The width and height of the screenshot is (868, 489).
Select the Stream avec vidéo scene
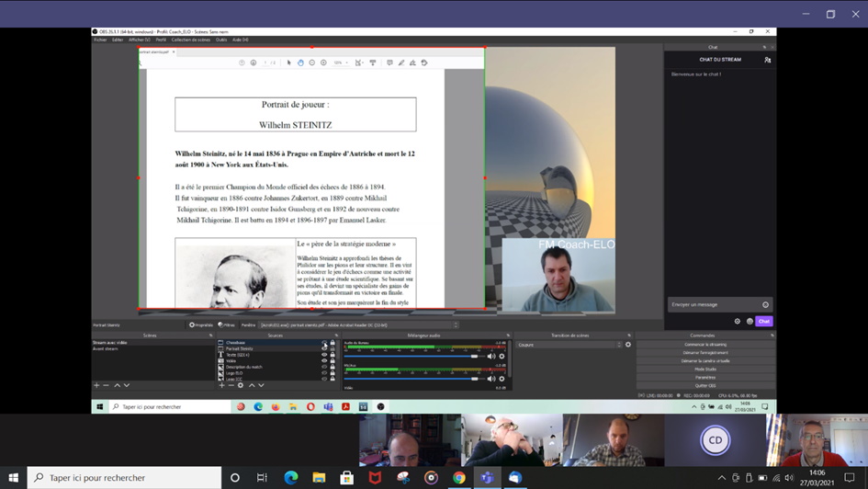152,343
